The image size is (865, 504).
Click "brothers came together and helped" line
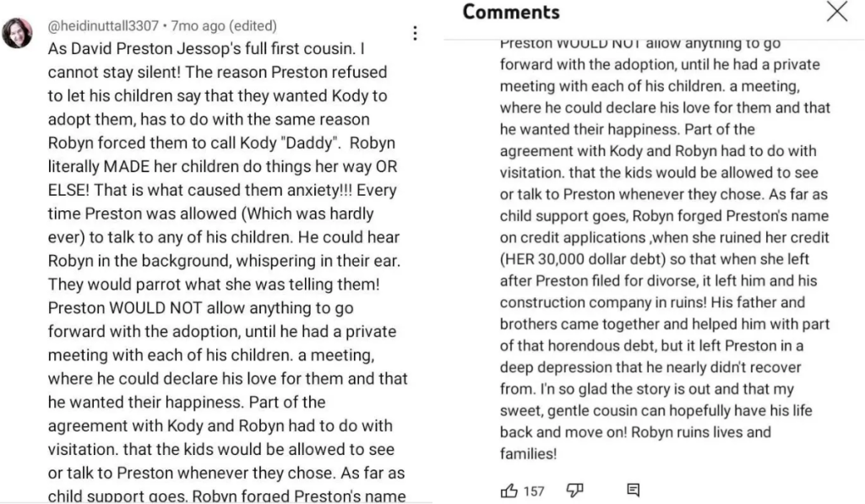click(665, 323)
